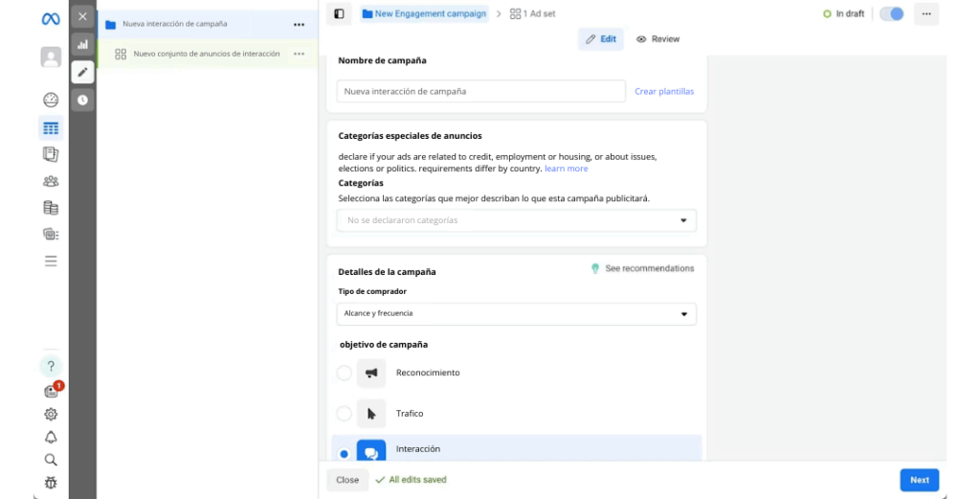Click the campaign name input field
Screen dimensions: 980x499
(x=480, y=92)
